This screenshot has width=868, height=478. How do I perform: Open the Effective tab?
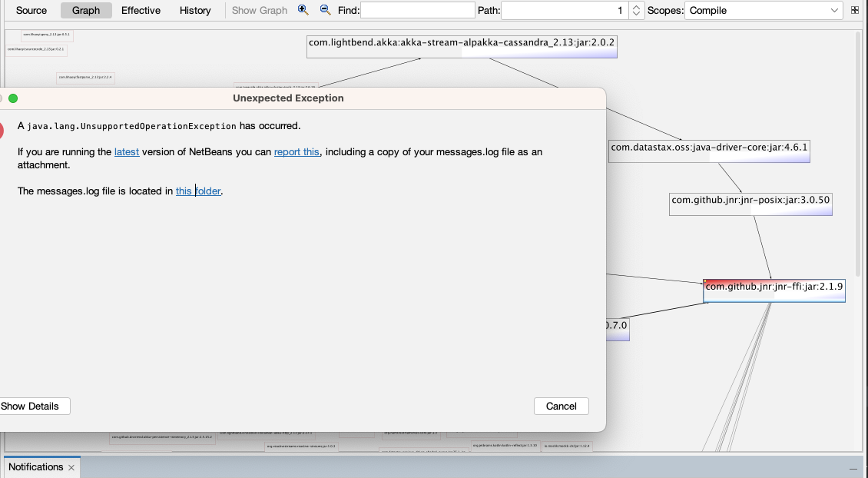(x=141, y=10)
